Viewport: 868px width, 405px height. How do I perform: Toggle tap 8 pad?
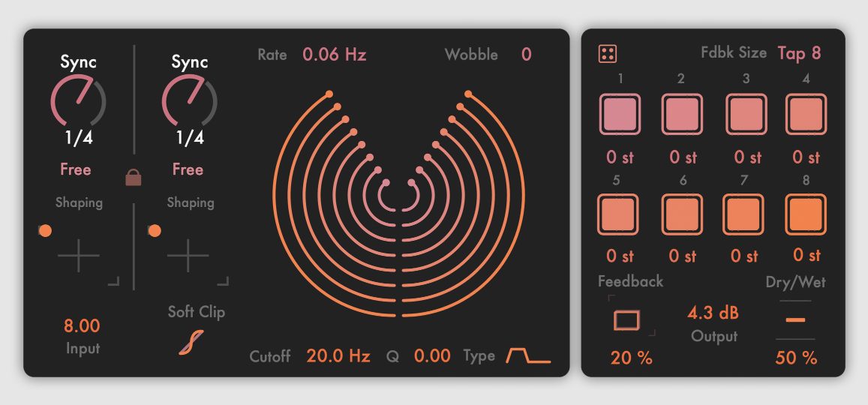[x=806, y=214]
